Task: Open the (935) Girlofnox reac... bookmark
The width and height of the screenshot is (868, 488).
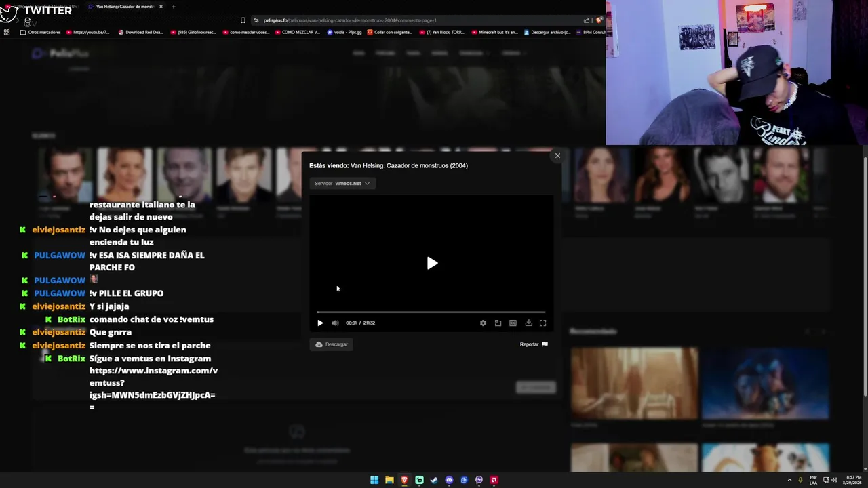Action: [x=193, y=32]
